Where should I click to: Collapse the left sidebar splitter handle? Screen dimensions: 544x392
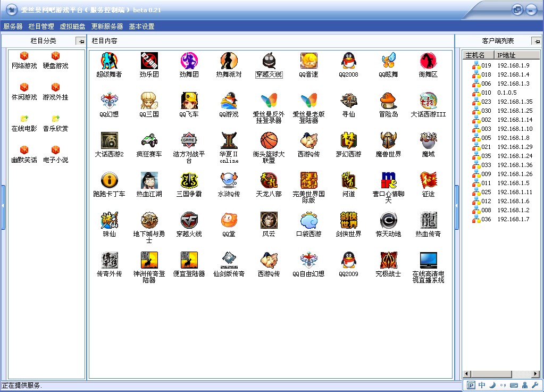point(3,207)
